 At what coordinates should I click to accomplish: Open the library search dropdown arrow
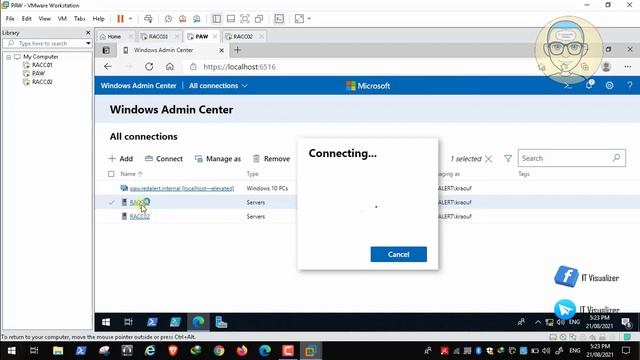[x=88, y=43]
